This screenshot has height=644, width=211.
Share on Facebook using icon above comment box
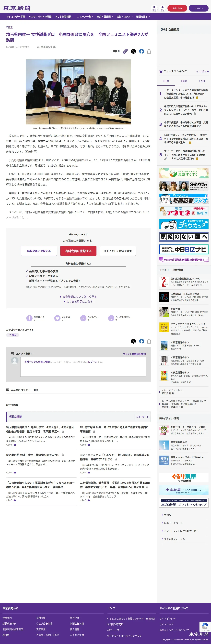(x=142, y=341)
